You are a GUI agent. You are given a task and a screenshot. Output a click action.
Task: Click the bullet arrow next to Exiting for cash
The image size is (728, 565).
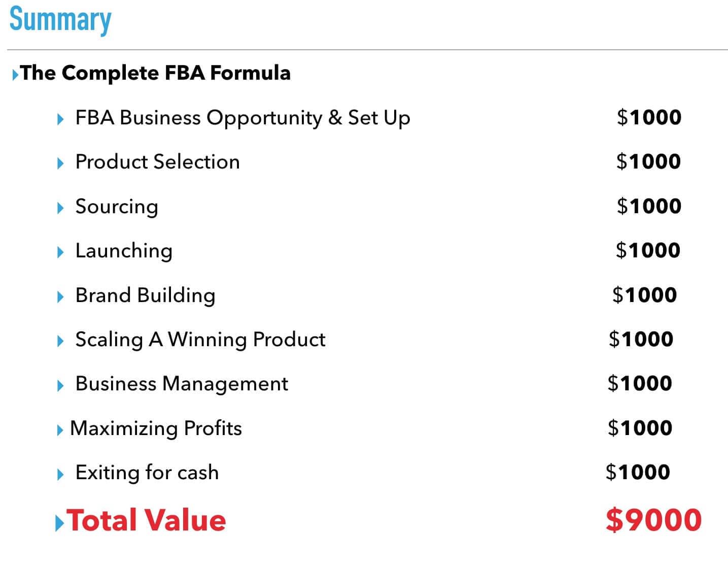61,474
